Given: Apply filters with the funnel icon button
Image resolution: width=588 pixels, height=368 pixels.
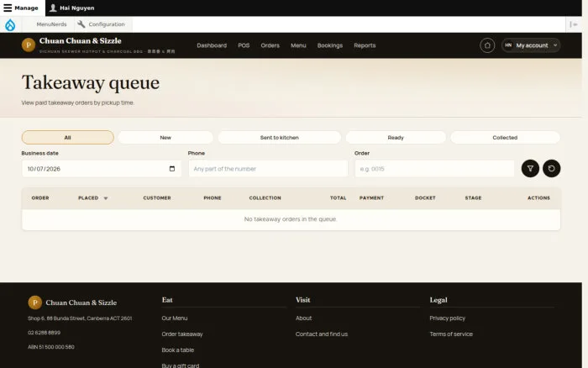Looking at the screenshot, I should (x=530, y=168).
